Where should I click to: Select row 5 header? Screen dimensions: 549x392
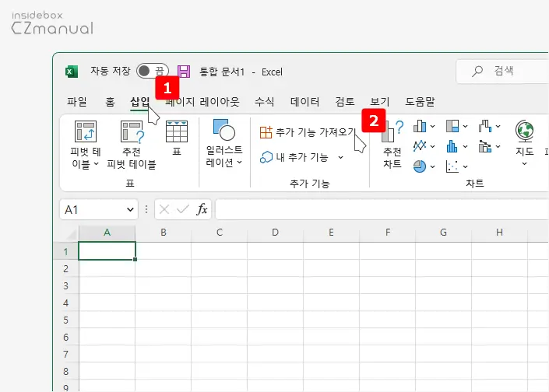pyautogui.click(x=66, y=320)
